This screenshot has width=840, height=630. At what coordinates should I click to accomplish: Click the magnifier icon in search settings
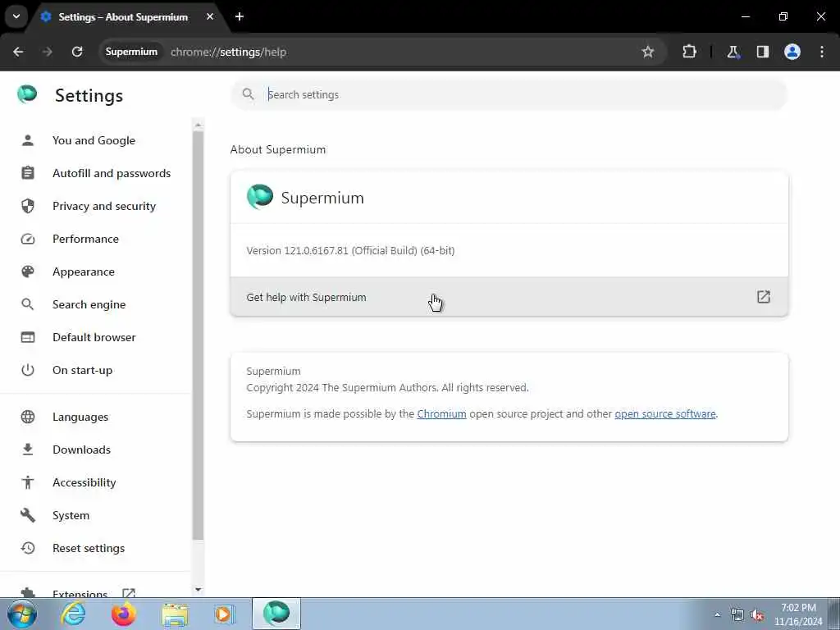(x=248, y=94)
